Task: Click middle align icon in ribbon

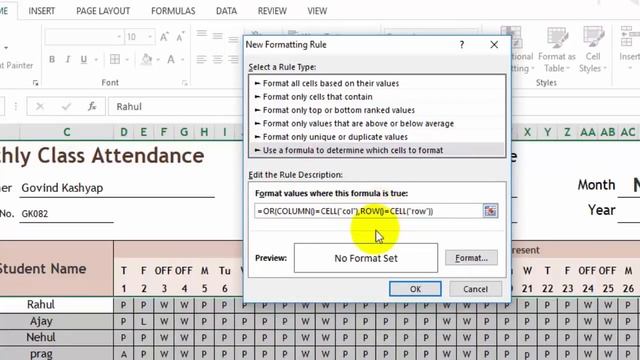Action: [x=217, y=37]
